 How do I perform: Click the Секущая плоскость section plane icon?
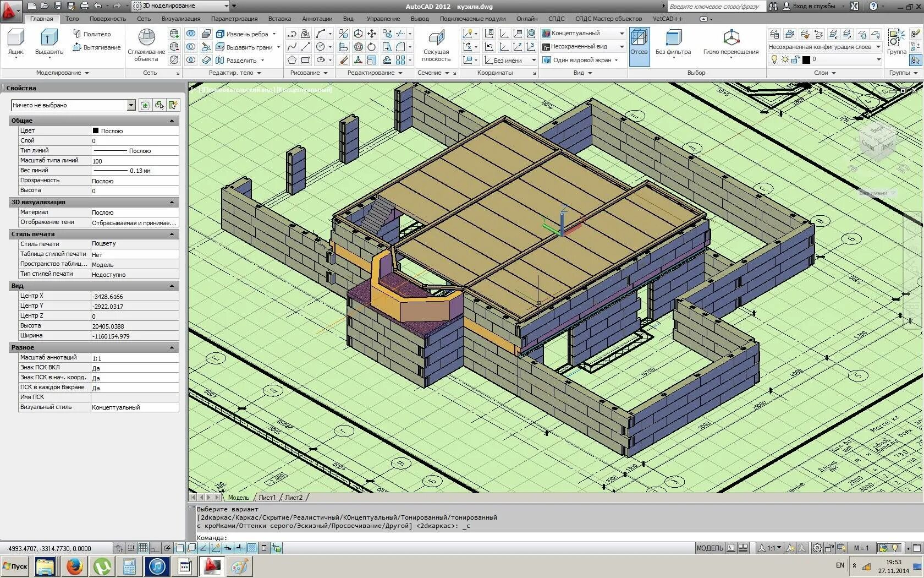[x=436, y=46]
